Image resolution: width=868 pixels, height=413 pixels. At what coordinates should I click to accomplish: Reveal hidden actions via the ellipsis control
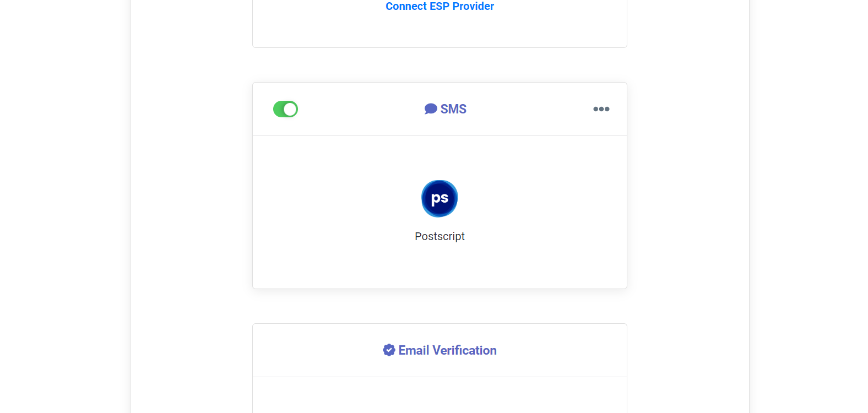(x=601, y=108)
